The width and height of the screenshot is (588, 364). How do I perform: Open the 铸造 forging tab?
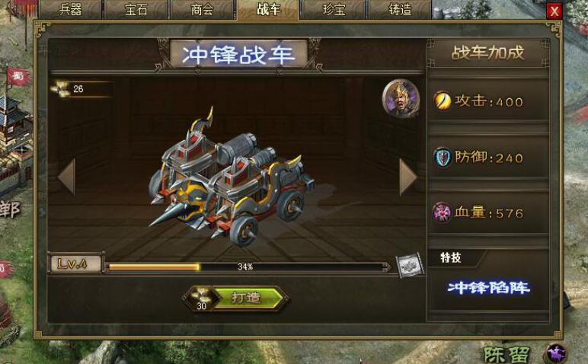[400, 9]
